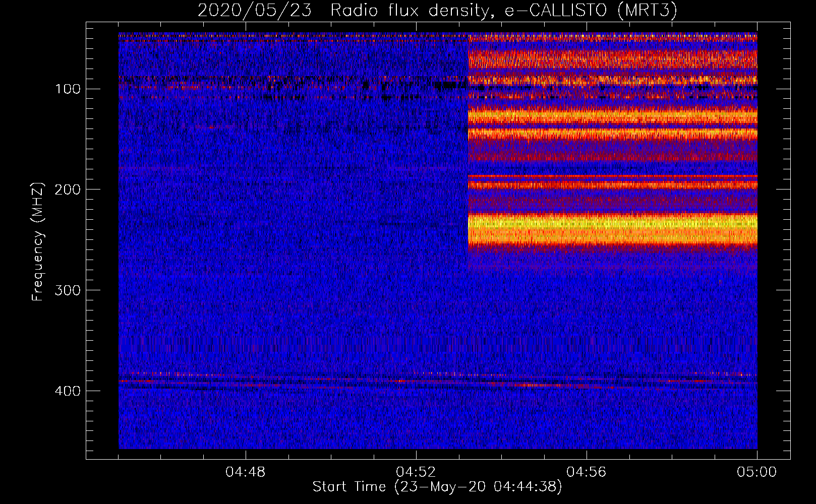Click the 04:56 time tick label
Screen dimensions: 816x504
pos(587,472)
